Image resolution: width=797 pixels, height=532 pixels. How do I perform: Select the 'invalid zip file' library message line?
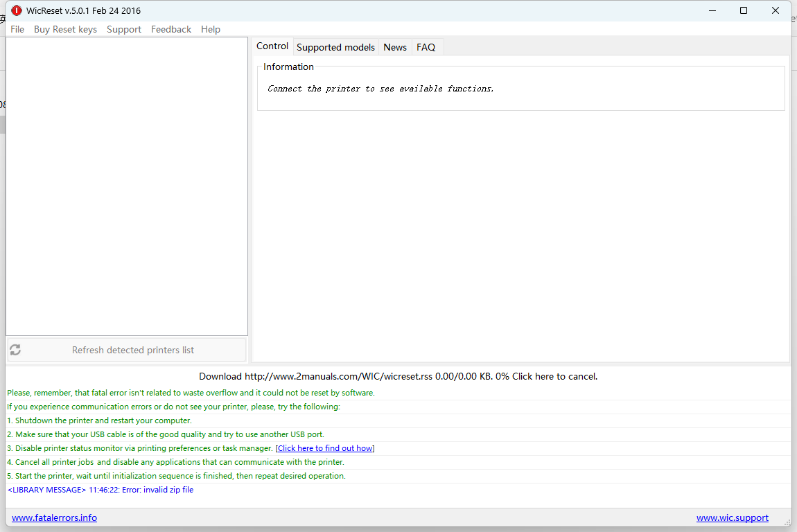[x=100, y=490]
